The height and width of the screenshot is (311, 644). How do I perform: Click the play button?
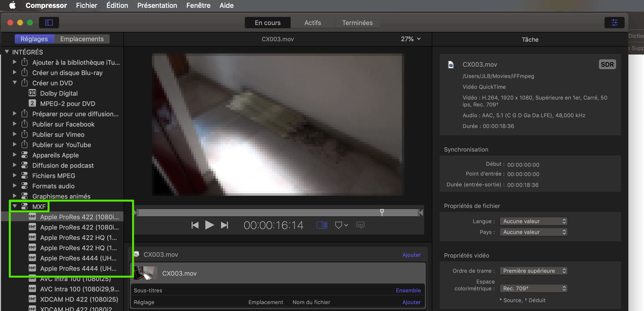click(209, 225)
